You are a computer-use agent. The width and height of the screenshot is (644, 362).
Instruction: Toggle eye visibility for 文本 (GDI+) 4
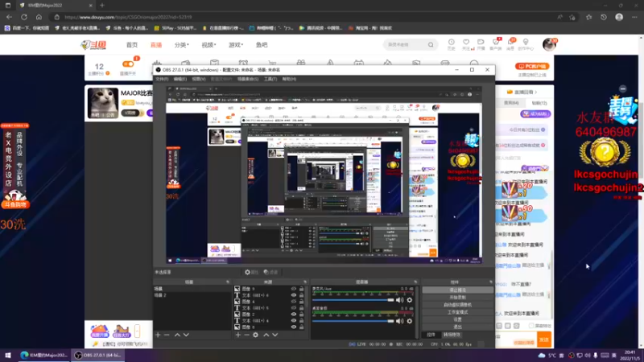[293, 320]
